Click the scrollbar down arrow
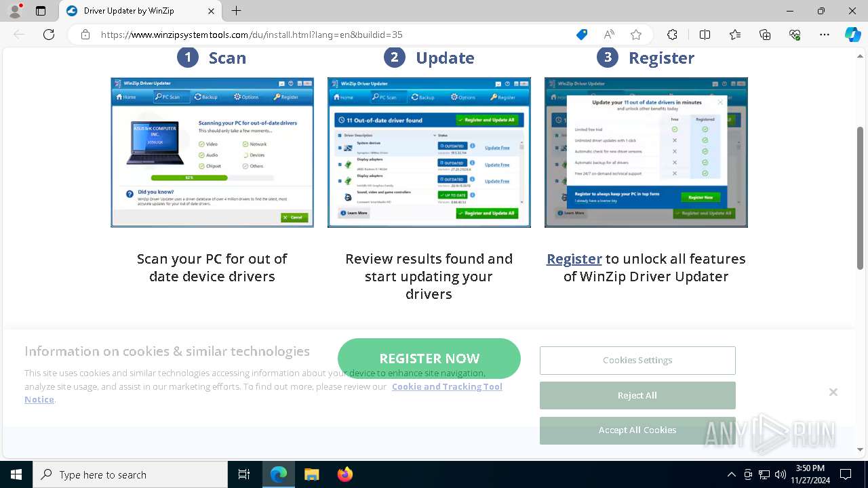This screenshot has height=488, width=868. point(861,450)
